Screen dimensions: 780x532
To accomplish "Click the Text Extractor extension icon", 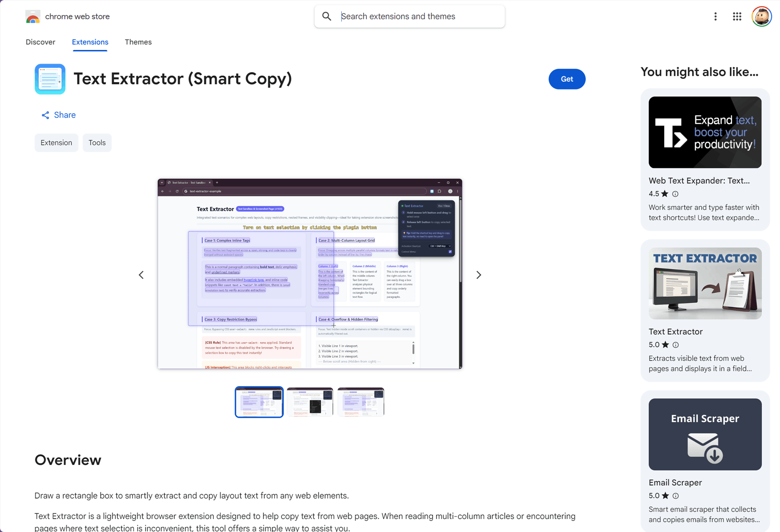I will (x=50, y=79).
